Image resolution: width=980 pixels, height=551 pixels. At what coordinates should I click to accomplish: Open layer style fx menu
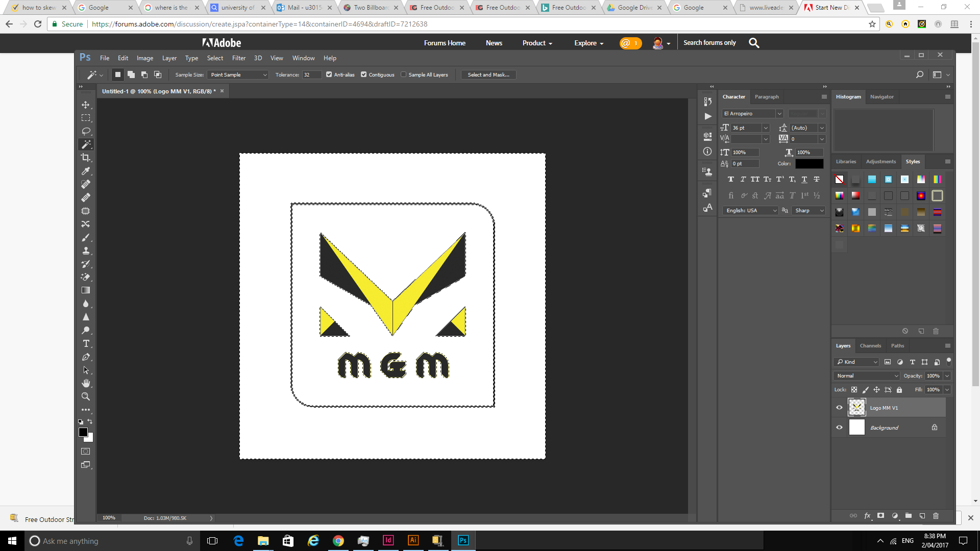867,516
